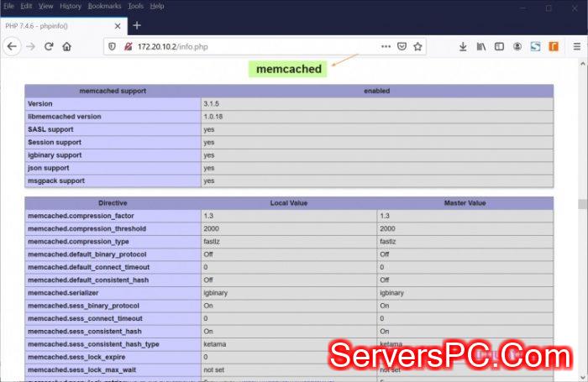Open the Tools menu

pos(135,6)
